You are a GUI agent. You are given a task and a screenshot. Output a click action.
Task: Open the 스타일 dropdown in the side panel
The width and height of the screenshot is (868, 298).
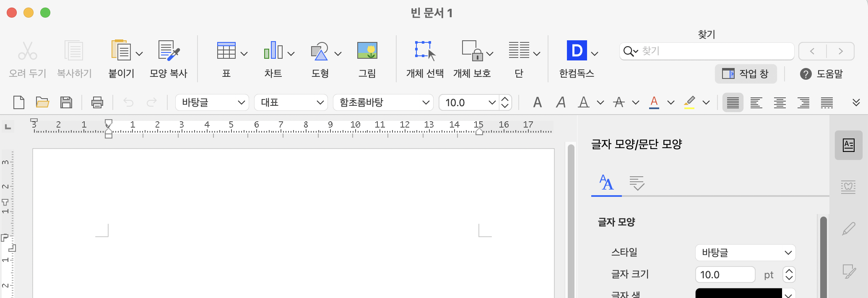(745, 253)
